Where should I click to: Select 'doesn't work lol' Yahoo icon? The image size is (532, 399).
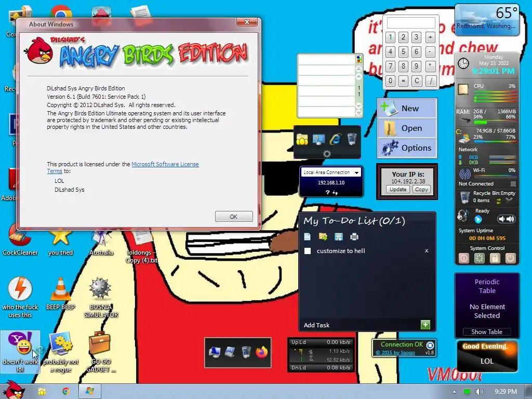20,352
